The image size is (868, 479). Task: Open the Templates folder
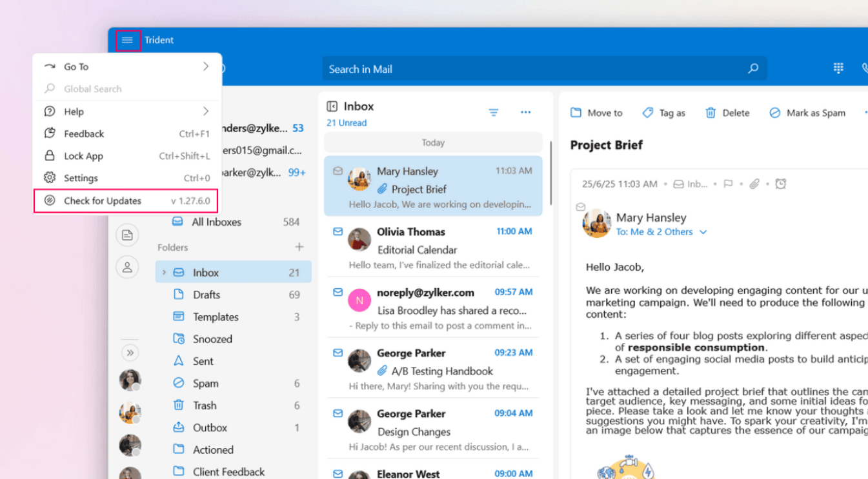234,317
